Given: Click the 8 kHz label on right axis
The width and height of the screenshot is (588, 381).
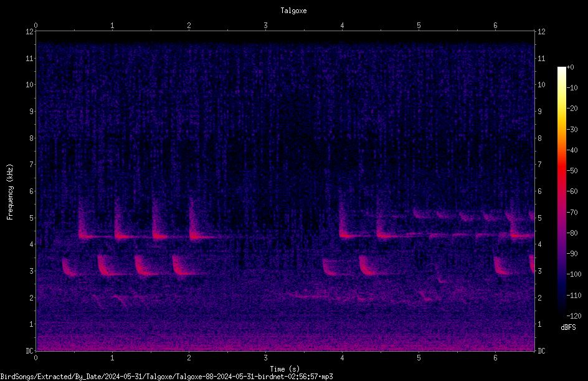Looking at the screenshot, I should 539,138.
